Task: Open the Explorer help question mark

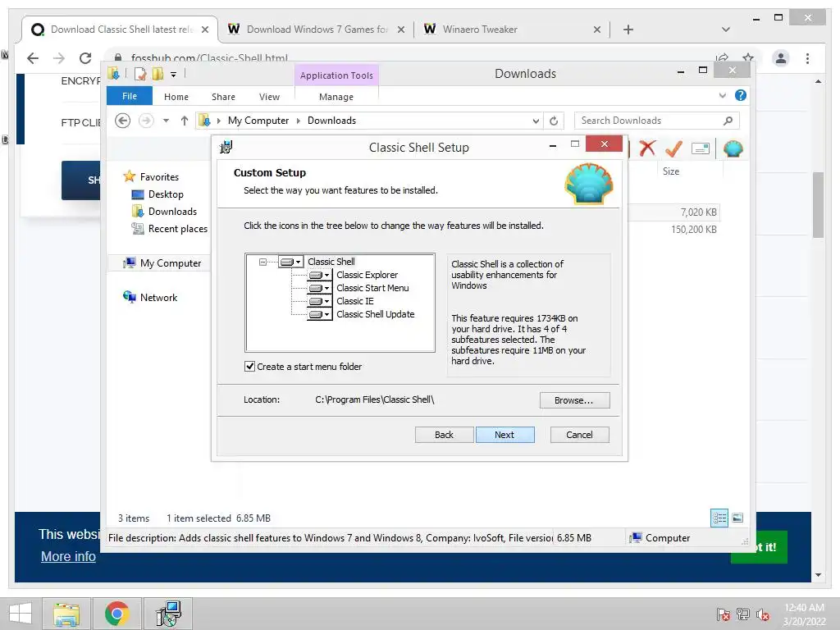Action: pyautogui.click(x=741, y=95)
